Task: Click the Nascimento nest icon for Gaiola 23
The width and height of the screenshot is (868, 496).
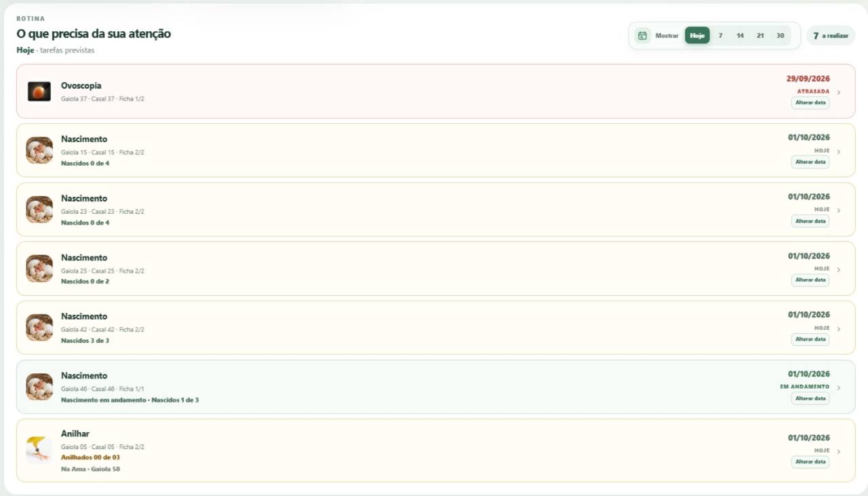Action: 39,210
